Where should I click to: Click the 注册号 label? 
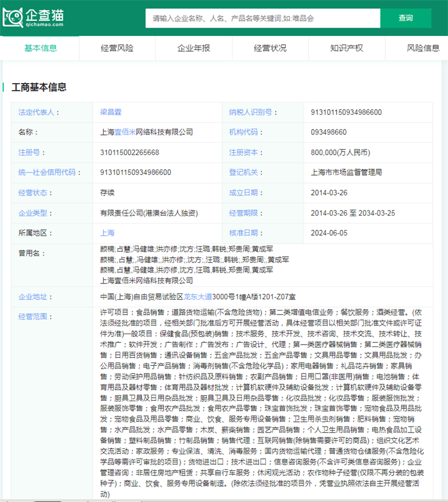pos(29,153)
